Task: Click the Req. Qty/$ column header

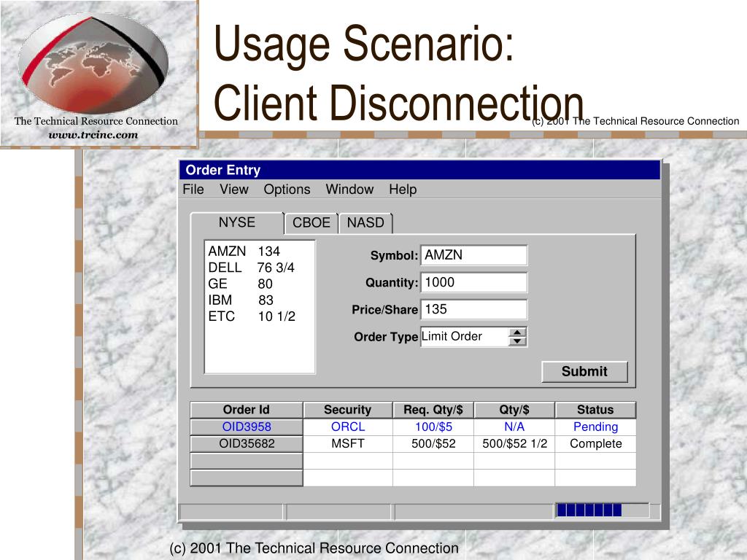Action: pos(433,410)
